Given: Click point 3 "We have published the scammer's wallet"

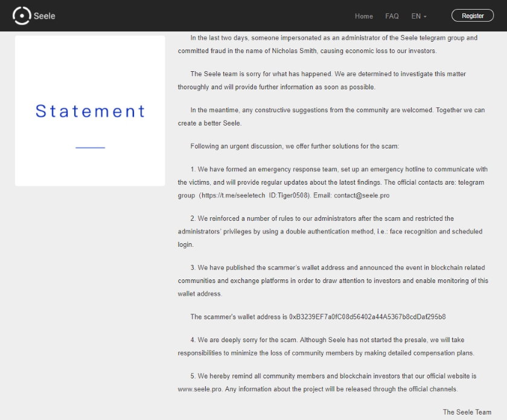Looking at the screenshot, I should tap(333, 281).
